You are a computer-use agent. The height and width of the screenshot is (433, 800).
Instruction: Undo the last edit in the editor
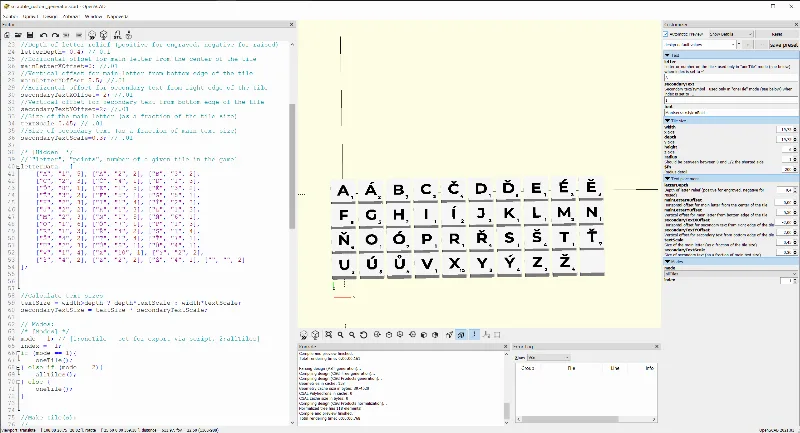pyautogui.click(x=43, y=35)
